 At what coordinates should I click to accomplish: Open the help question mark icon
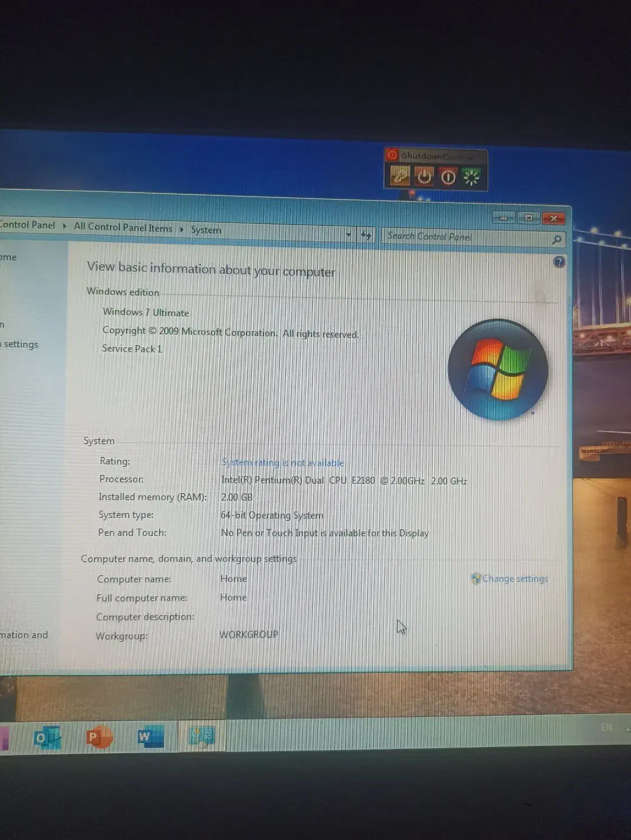click(558, 262)
